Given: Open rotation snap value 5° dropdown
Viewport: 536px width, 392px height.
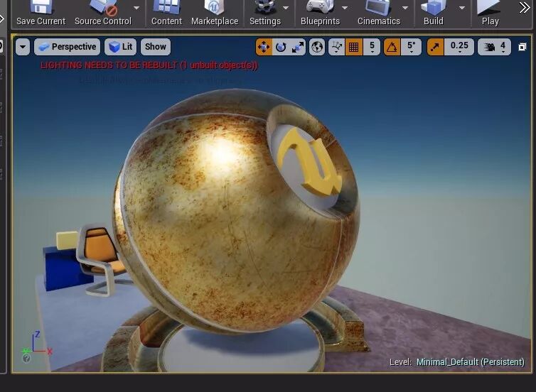Looking at the screenshot, I should click(411, 47).
